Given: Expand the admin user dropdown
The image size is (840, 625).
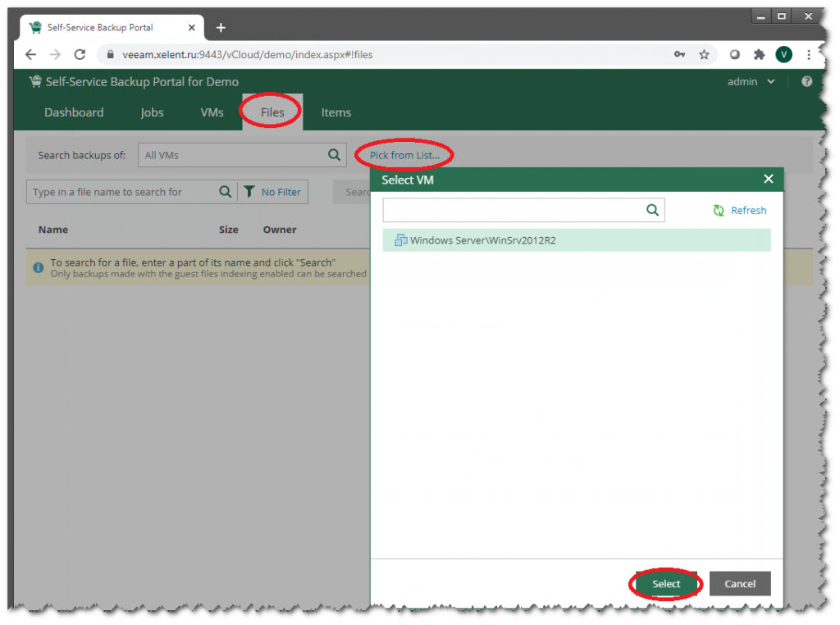Looking at the screenshot, I should click(751, 81).
